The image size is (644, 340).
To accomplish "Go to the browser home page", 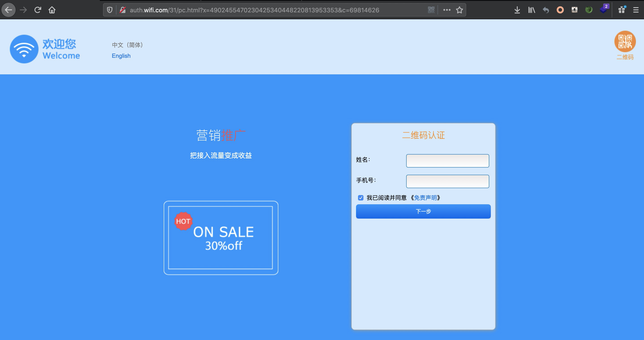I will 52,10.
